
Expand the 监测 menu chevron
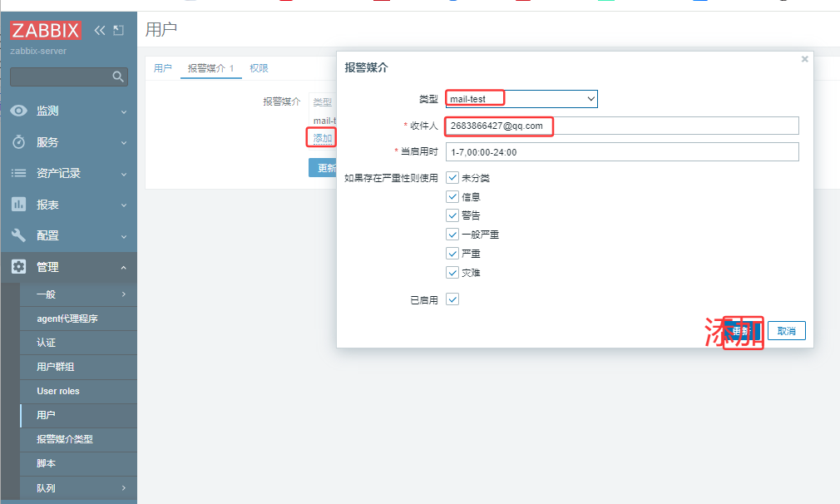(124, 112)
